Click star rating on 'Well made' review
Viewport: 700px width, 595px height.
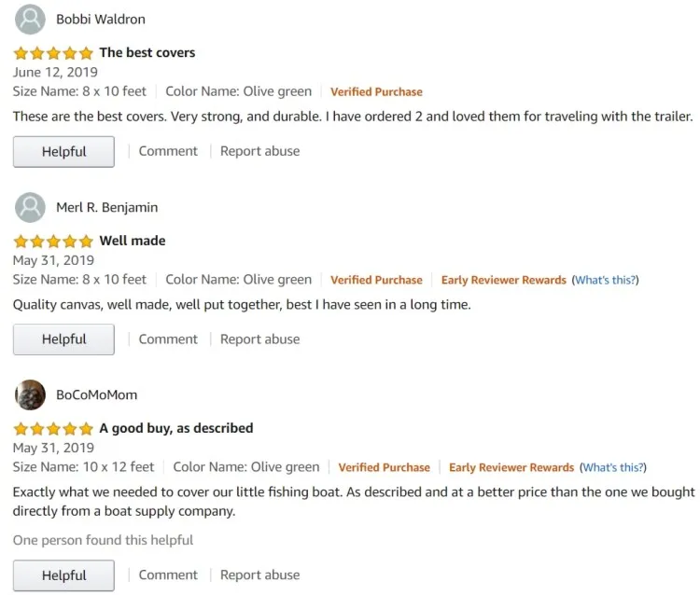tap(53, 241)
